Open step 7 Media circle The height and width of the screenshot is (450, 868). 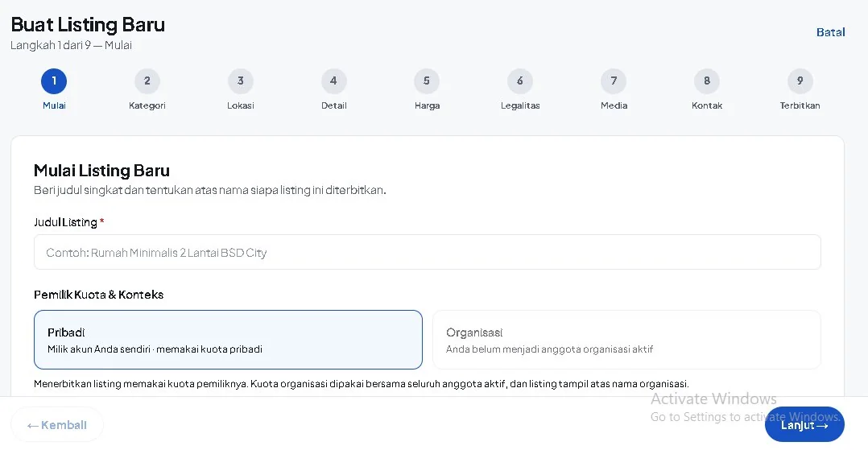[x=614, y=81]
